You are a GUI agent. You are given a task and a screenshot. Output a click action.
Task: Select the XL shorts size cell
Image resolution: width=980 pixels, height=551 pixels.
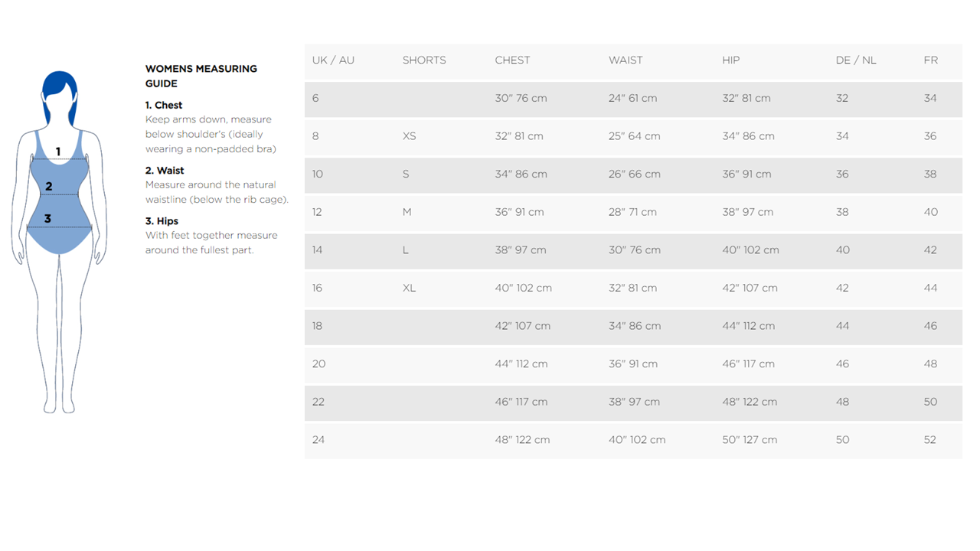coord(410,288)
